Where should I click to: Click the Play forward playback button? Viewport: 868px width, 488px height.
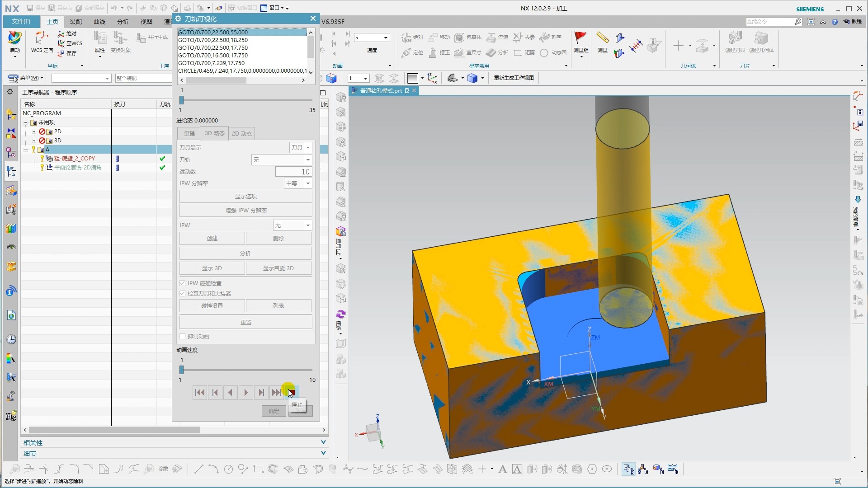[x=246, y=393]
